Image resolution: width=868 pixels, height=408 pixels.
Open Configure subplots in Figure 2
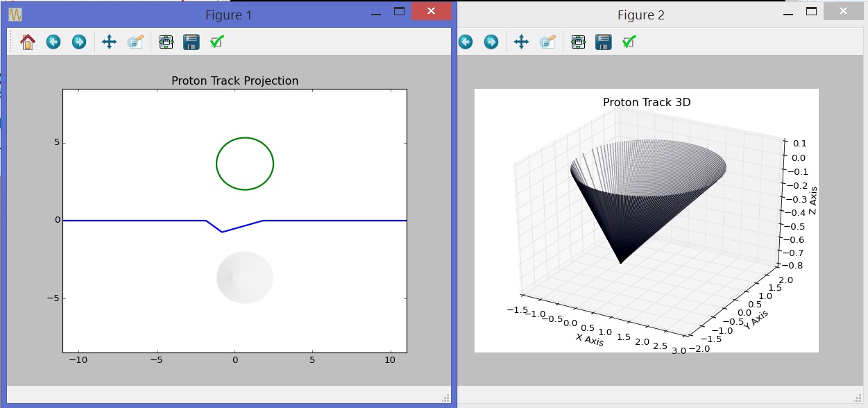[x=578, y=42]
